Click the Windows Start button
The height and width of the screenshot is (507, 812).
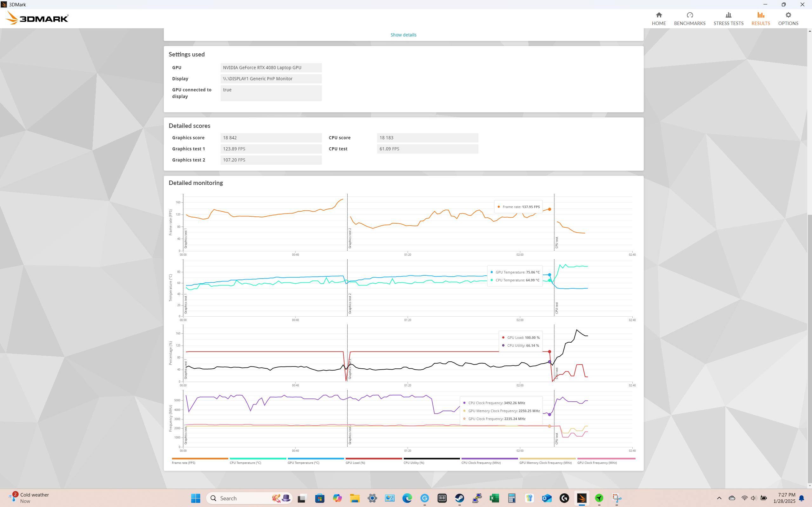point(196,498)
